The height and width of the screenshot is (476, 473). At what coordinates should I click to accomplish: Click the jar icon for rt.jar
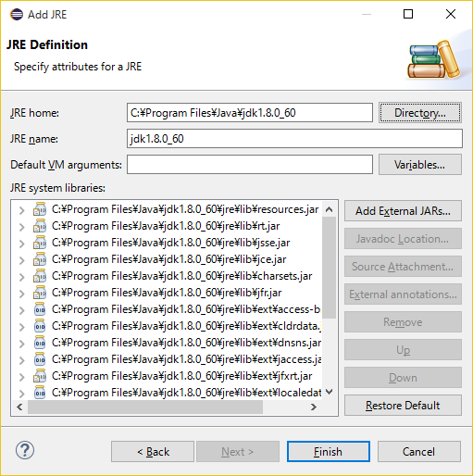40,226
